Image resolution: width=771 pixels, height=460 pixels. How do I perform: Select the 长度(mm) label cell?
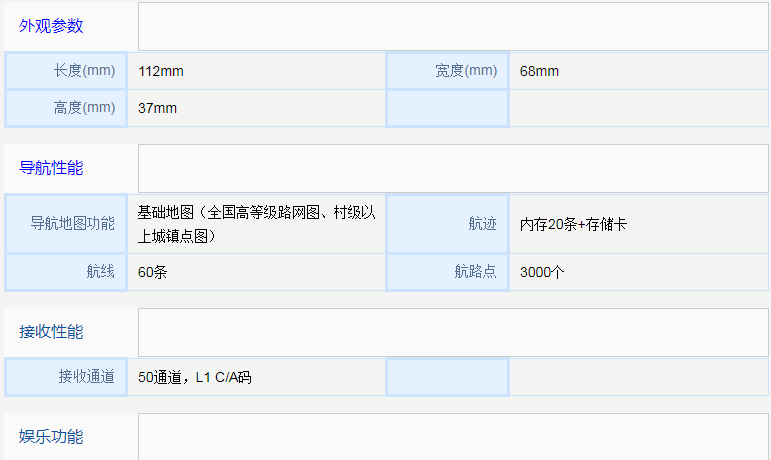66,71
